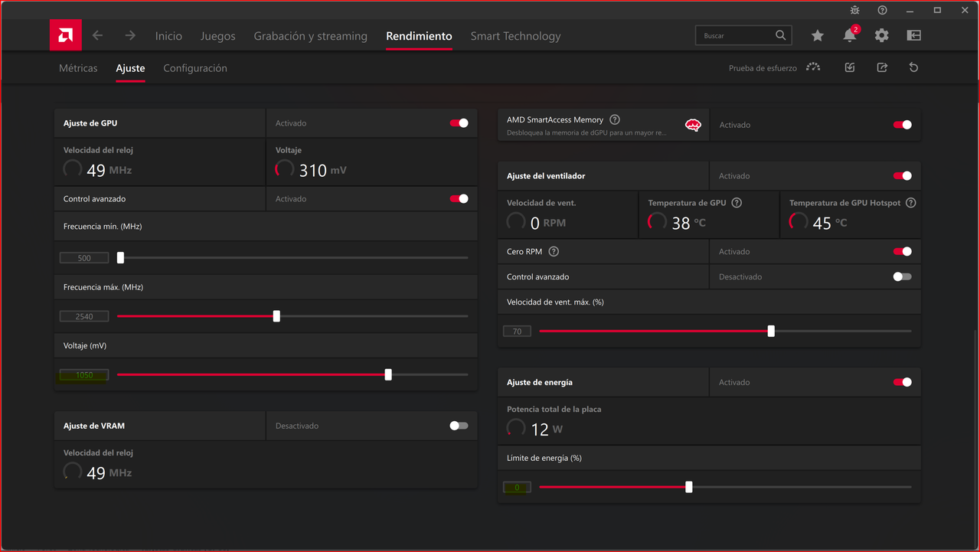This screenshot has width=980, height=552.
Task: Disable the Ajuste del ventilador toggle
Action: click(903, 175)
